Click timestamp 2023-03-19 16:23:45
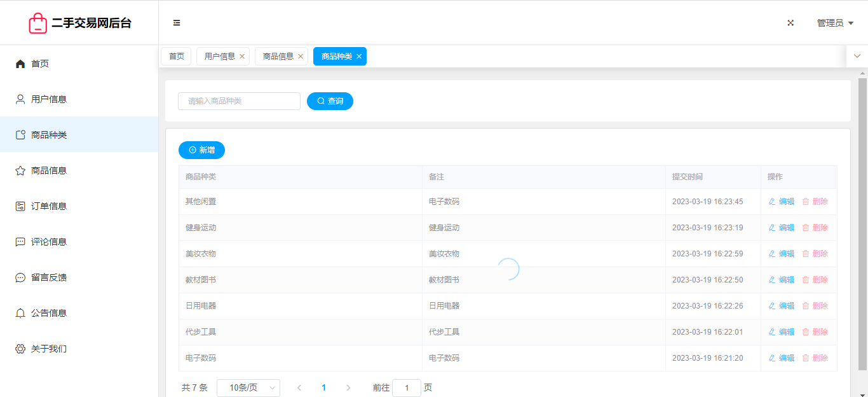The width and height of the screenshot is (868, 397). 708,202
